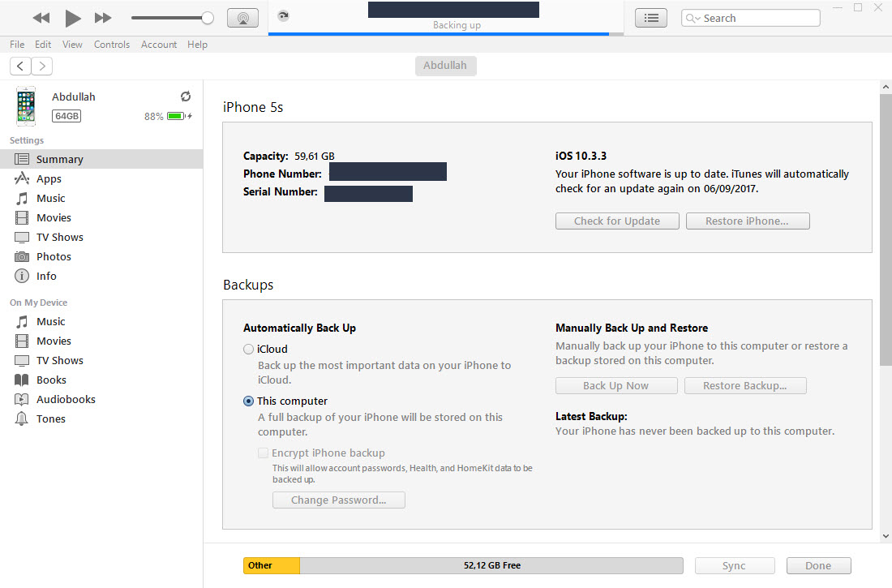This screenshot has width=892, height=588.
Task: Open Tones under On My Device
Action: pyautogui.click(x=50, y=418)
